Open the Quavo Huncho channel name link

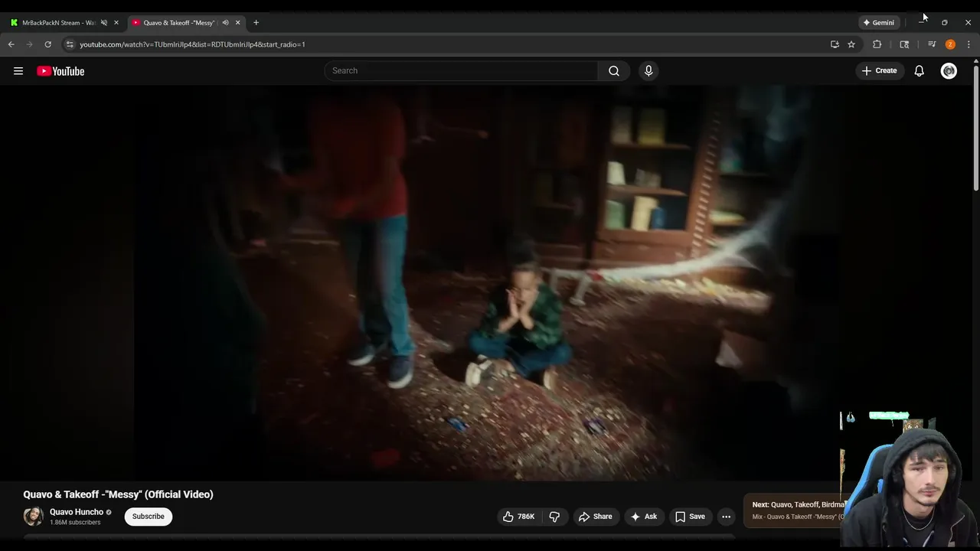point(77,512)
